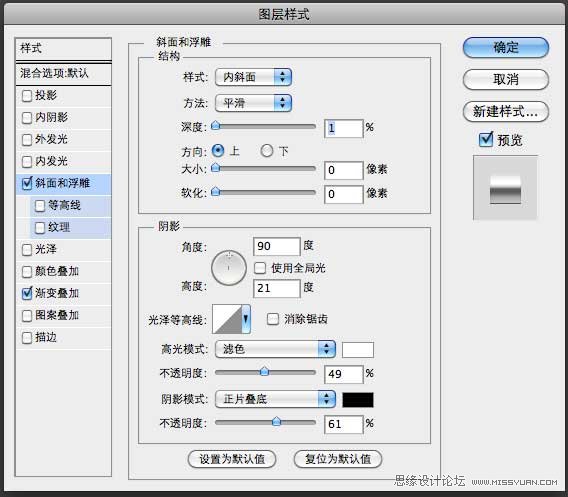The height and width of the screenshot is (497, 568).
Task: Open the 投影 settings row label
Action: pyautogui.click(x=46, y=96)
